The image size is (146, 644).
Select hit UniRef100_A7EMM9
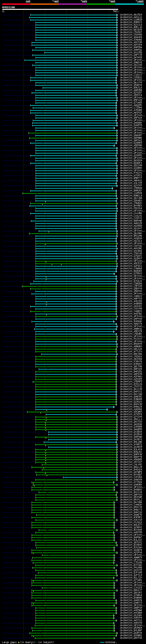(x=131, y=110)
